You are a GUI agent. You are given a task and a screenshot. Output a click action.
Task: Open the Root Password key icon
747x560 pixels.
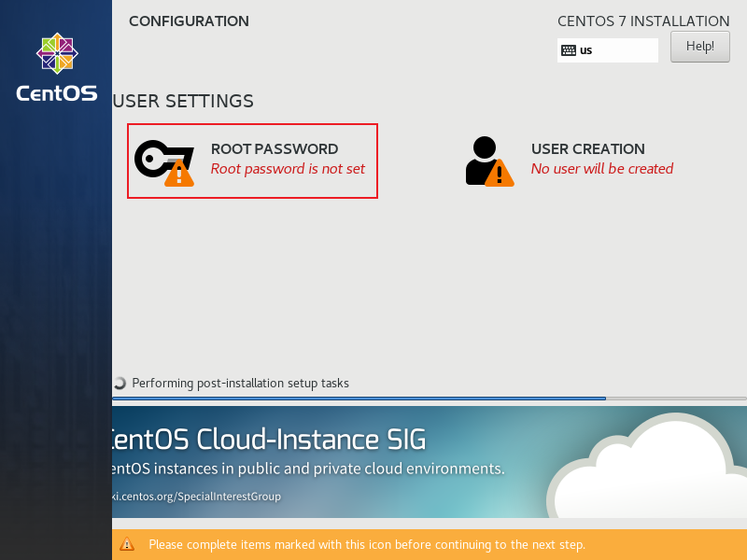coord(164,162)
